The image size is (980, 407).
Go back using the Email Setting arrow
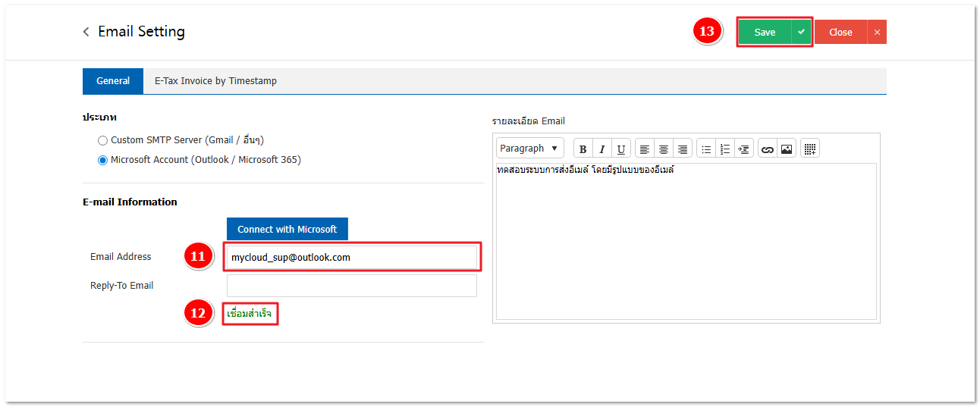pyautogui.click(x=86, y=32)
